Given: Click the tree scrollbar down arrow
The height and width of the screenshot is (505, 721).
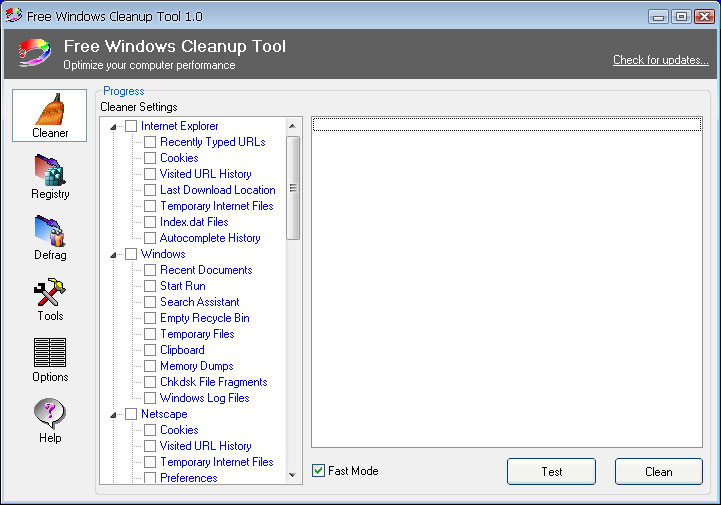Looking at the screenshot, I should (293, 475).
